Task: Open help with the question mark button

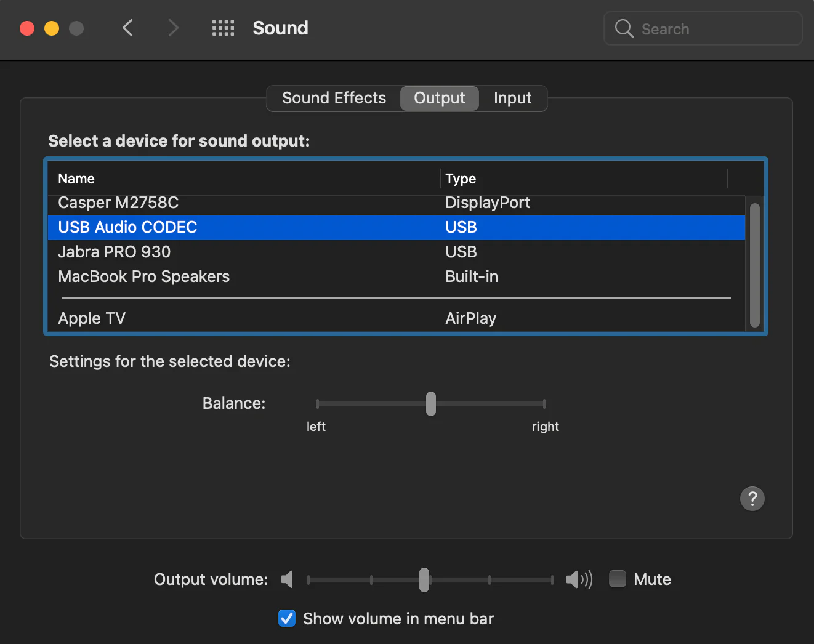Action: [752, 499]
